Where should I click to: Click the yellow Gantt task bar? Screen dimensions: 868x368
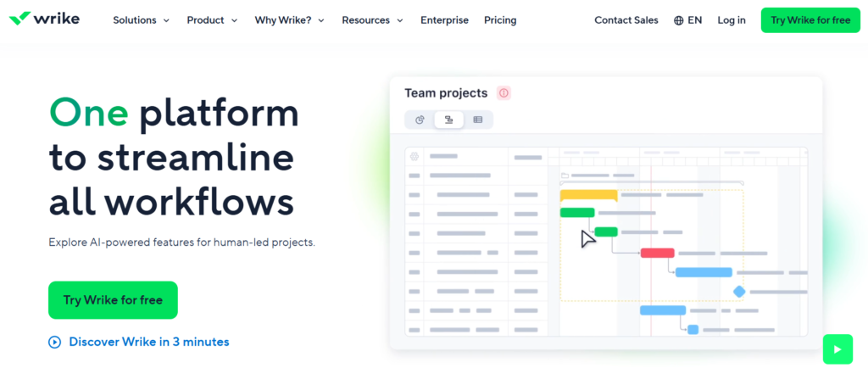[588, 195]
